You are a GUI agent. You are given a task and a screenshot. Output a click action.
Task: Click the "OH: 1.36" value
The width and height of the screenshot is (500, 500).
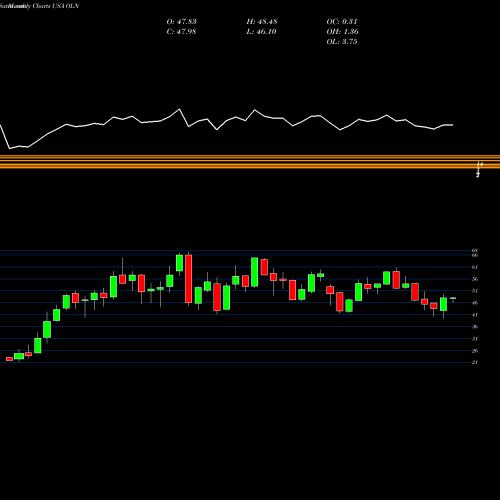342,32
